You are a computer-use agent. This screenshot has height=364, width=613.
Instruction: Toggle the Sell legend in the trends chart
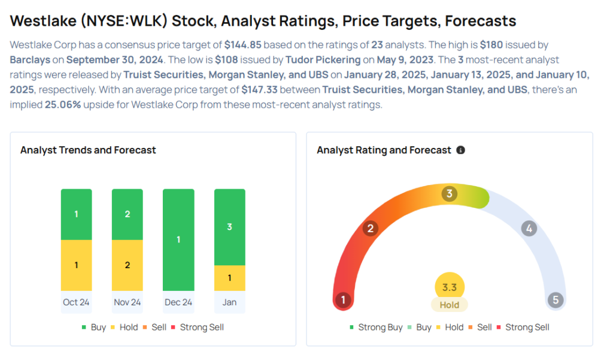click(155, 327)
